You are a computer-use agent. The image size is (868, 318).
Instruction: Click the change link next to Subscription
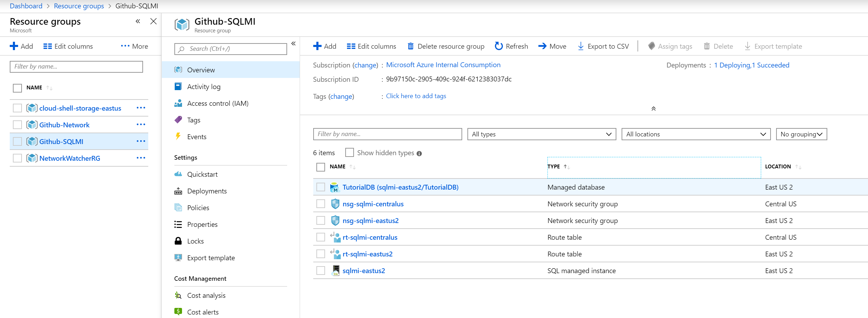(x=365, y=65)
